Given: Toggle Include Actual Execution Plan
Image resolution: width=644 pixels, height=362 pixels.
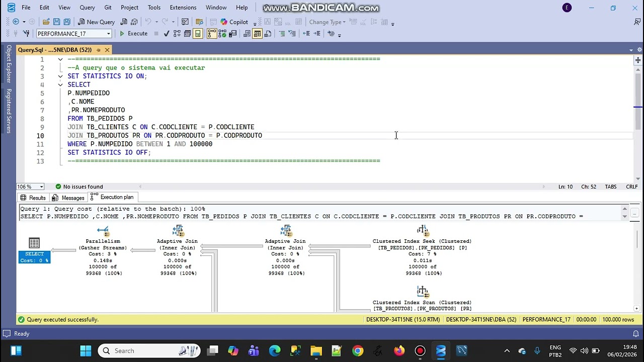Looking at the screenshot, I should click(212, 34).
